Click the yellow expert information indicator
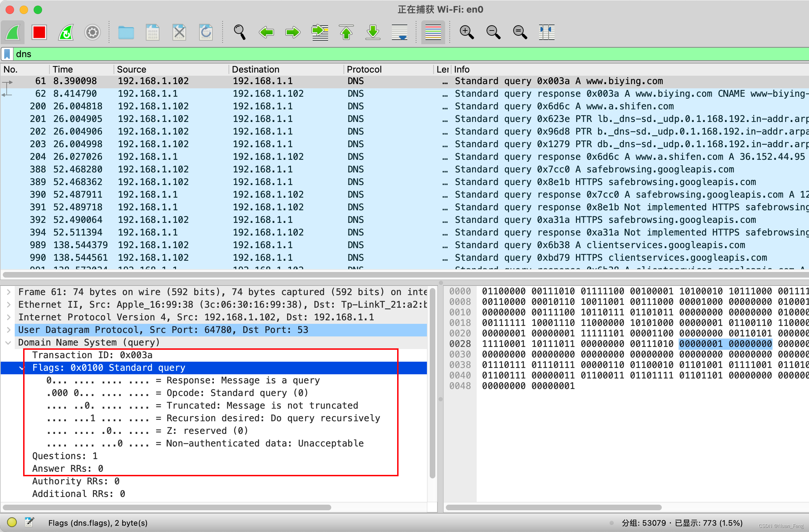 [x=12, y=523]
